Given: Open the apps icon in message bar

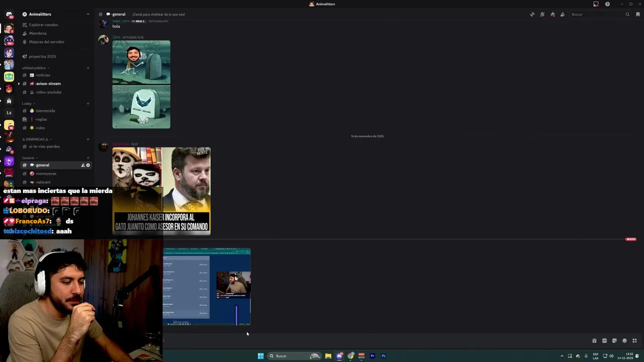Looking at the screenshot, I should (x=634, y=340).
